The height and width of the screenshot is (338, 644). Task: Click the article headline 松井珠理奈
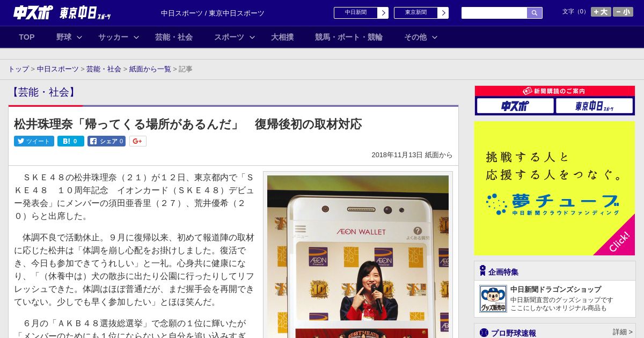click(188, 124)
